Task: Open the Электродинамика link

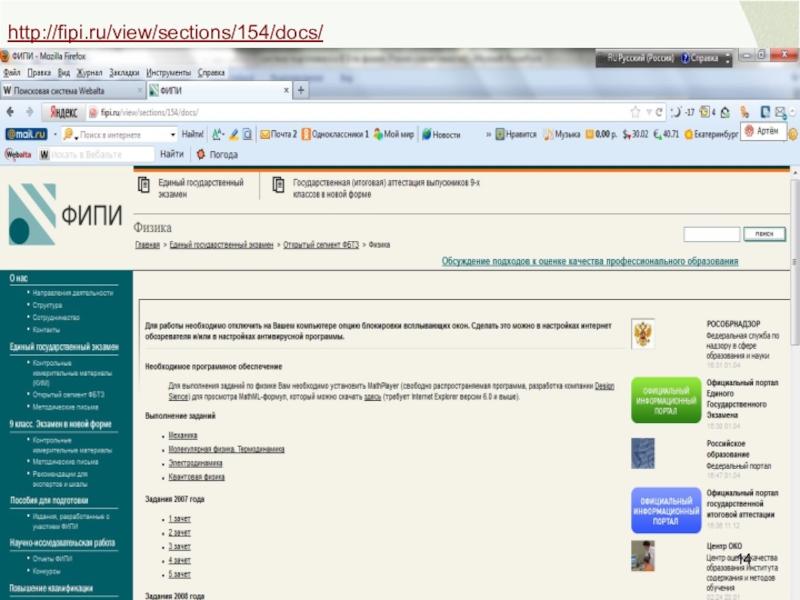Action: pos(195,463)
